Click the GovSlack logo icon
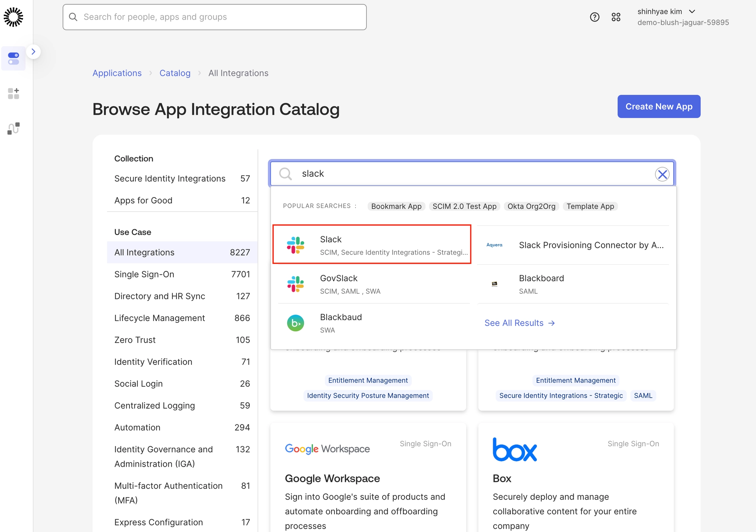Screen dimensions: 756x532 point(296,284)
